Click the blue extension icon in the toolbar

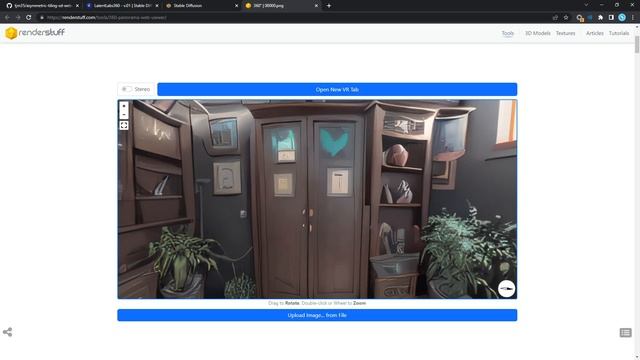pos(590,18)
